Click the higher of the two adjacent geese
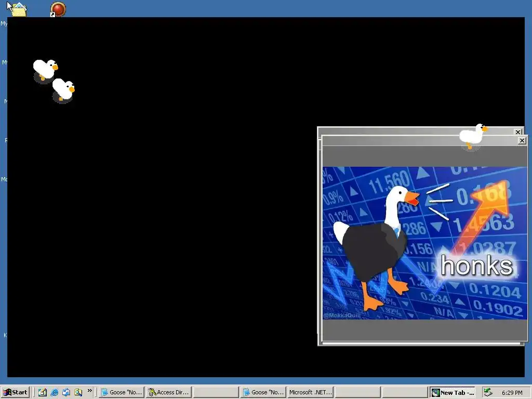The width and height of the screenshot is (532, 399). [46, 70]
